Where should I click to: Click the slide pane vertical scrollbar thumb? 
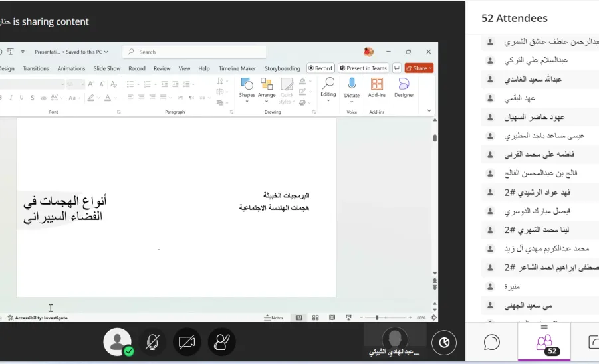click(x=435, y=137)
